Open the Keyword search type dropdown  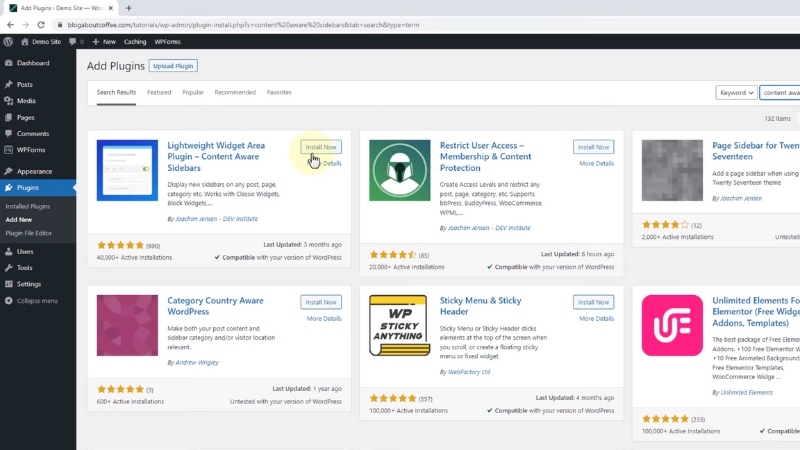click(x=736, y=93)
